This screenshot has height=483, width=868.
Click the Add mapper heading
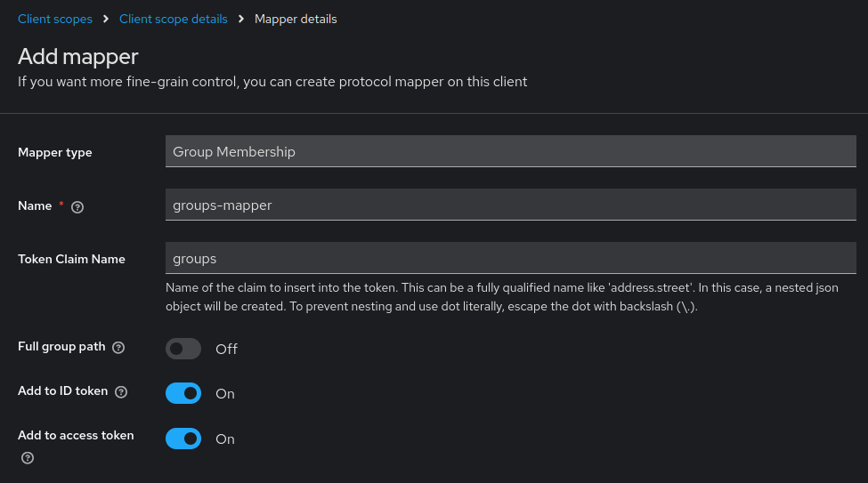pos(78,56)
